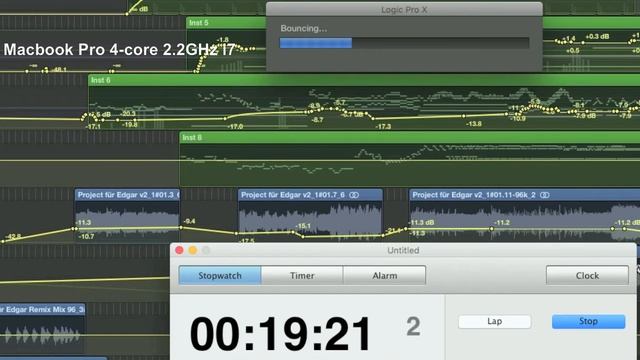Viewport: 640px width, 360px height.
Task: Click the lap counter number 2
Action: tap(413, 326)
